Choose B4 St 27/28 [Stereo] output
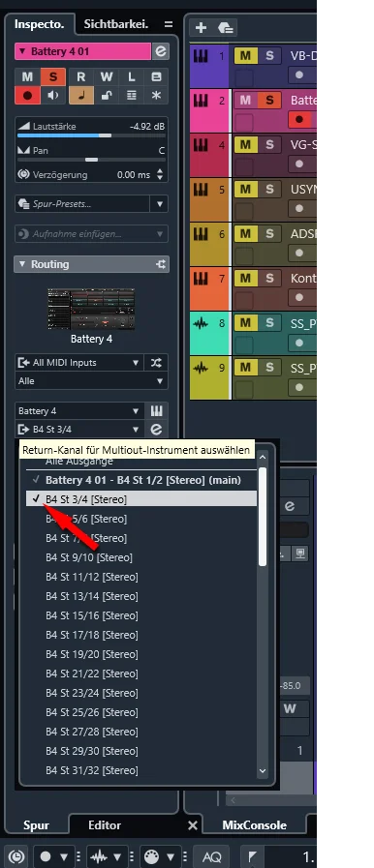 [141, 732]
